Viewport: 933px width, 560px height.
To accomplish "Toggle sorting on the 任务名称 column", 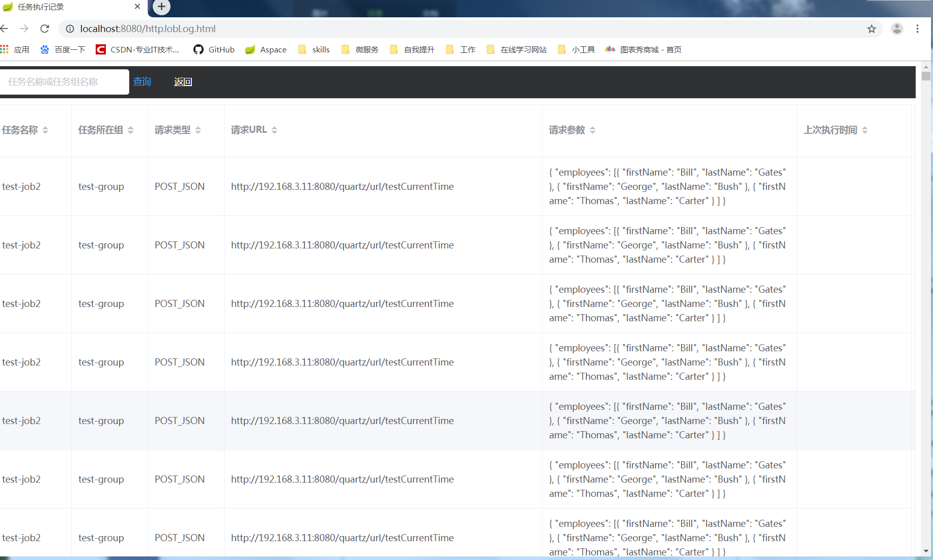I will pos(45,130).
